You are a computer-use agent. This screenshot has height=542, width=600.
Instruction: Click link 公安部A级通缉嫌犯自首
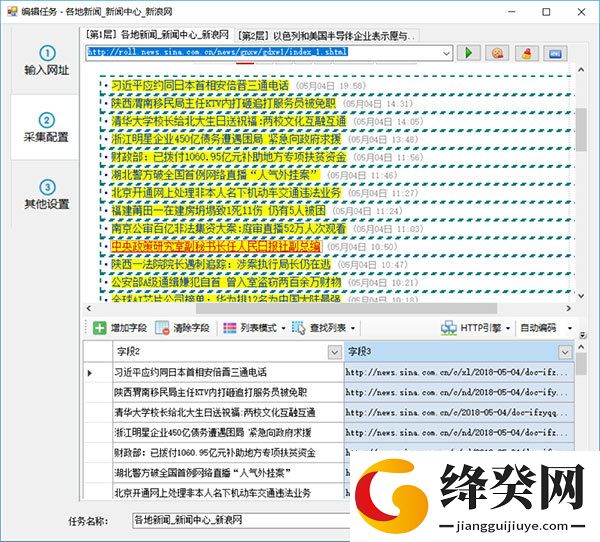[x=226, y=282]
